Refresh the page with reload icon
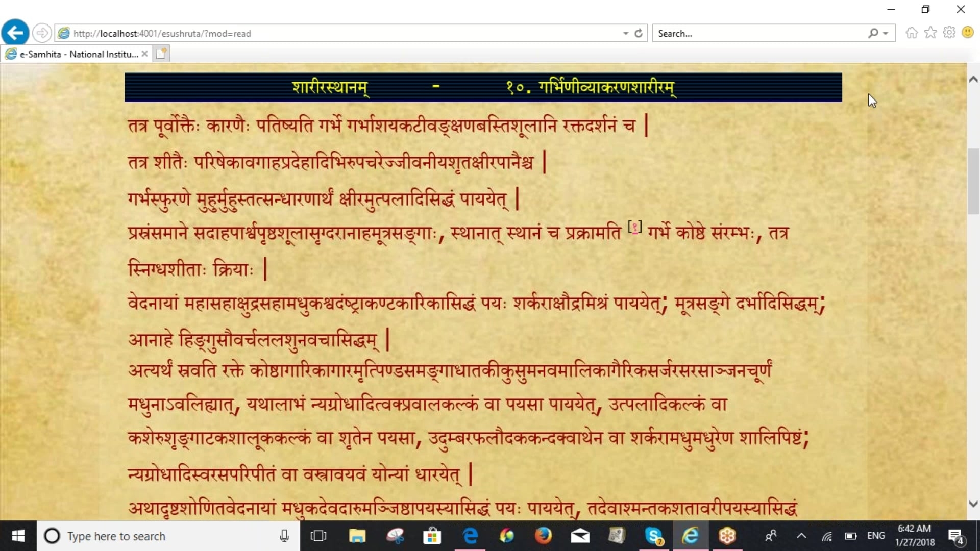The image size is (980, 551). click(x=639, y=33)
